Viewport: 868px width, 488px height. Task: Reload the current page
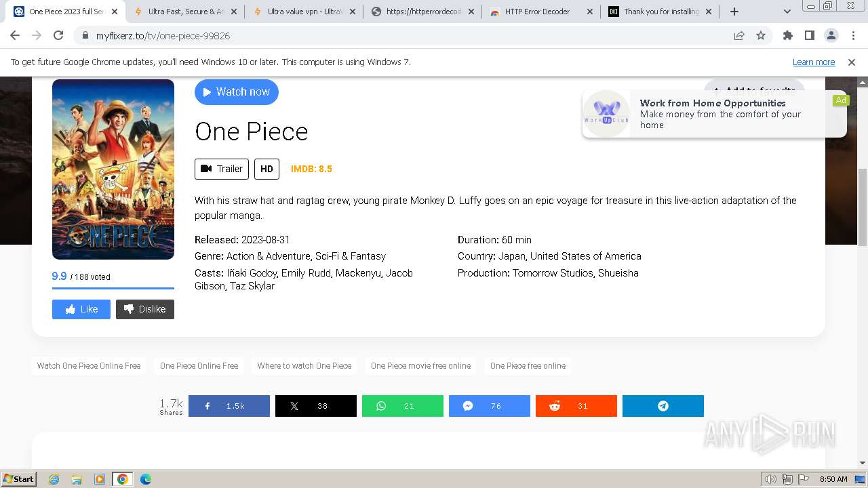pos(58,35)
